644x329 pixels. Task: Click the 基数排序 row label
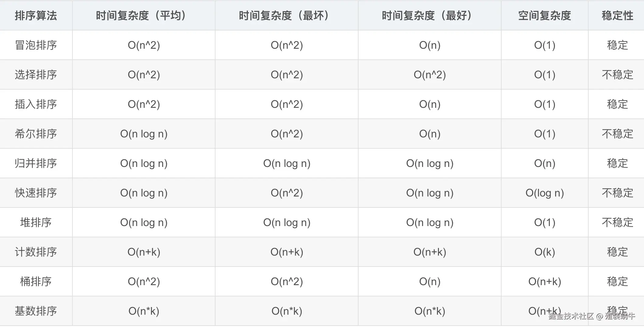36,311
